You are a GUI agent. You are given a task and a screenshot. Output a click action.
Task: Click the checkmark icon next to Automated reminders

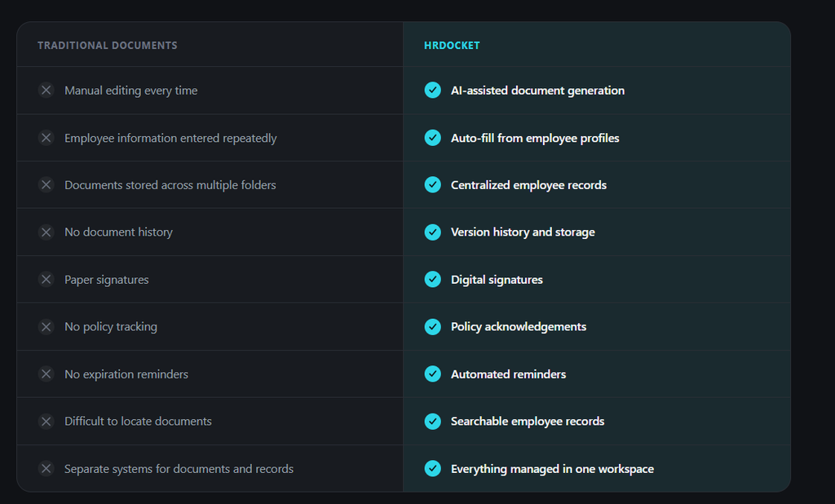432,374
